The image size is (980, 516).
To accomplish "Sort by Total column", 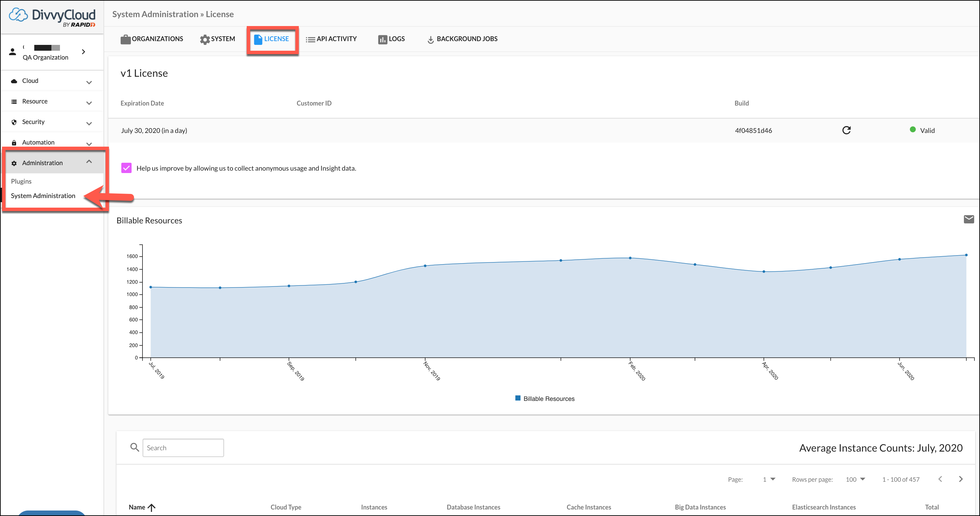I will point(932,507).
